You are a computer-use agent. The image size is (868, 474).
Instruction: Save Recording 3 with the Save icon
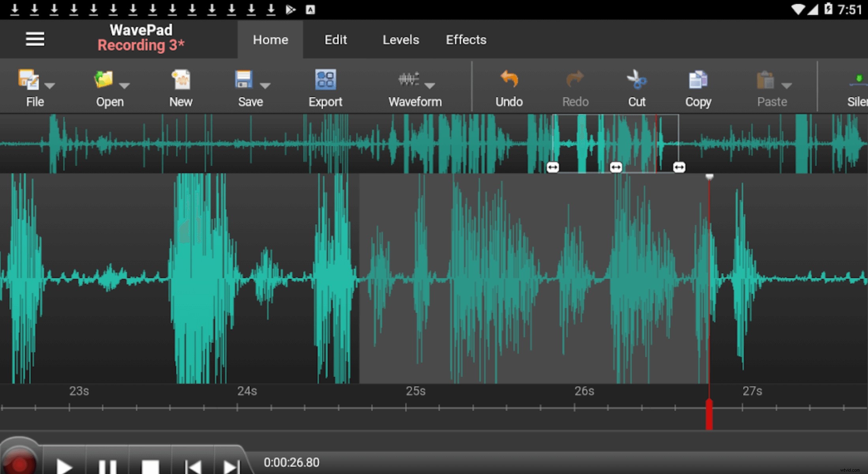pyautogui.click(x=244, y=79)
